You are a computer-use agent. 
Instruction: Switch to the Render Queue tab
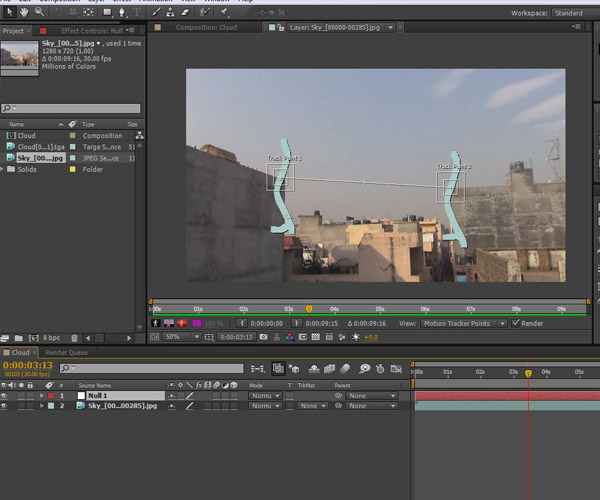click(x=66, y=353)
